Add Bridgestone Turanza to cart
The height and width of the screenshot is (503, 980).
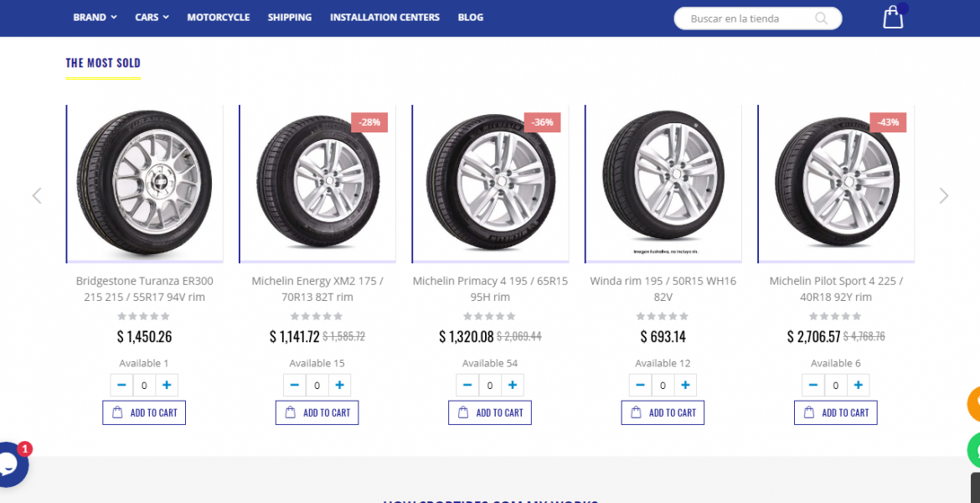click(144, 412)
